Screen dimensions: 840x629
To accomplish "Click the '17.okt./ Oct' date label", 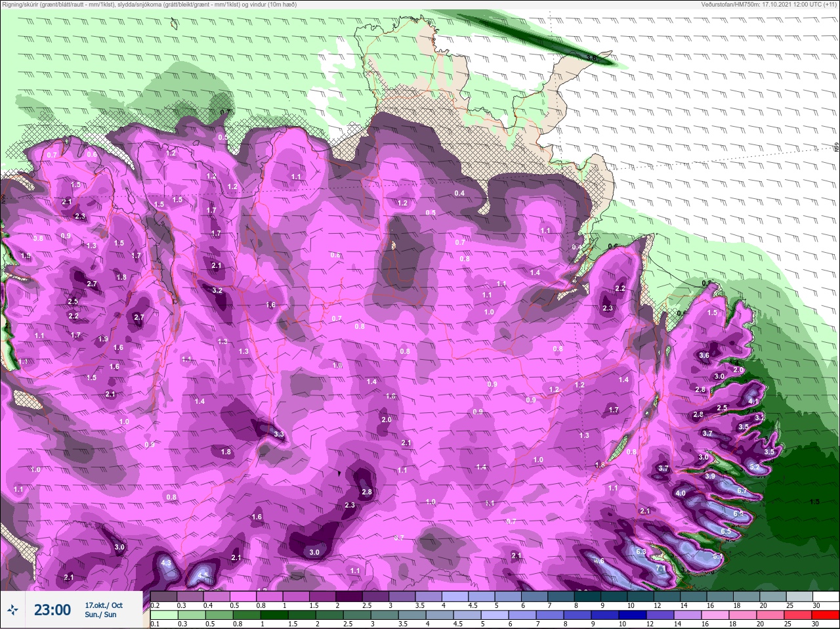I will point(104,605).
